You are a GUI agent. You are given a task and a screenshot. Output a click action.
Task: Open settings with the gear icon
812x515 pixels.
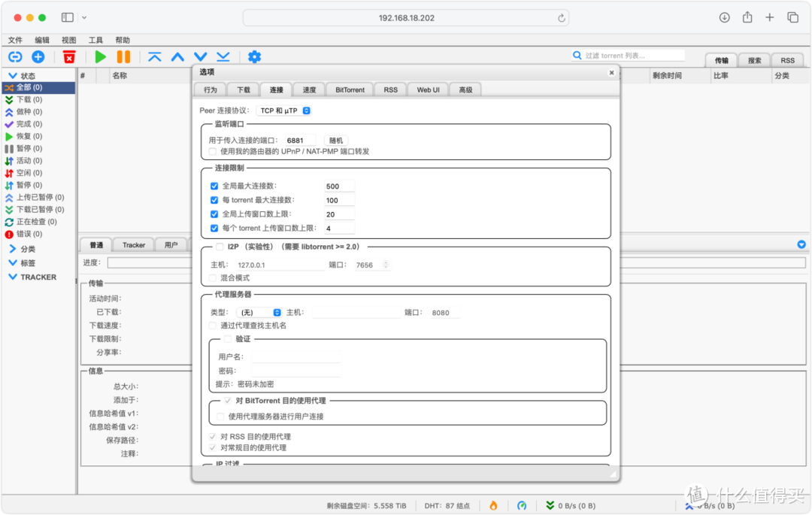pyautogui.click(x=254, y=56)
